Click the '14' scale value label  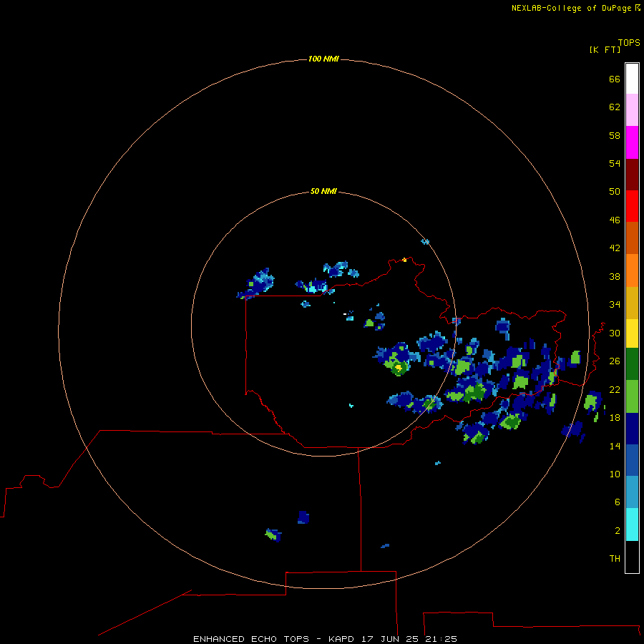point(615,446)
